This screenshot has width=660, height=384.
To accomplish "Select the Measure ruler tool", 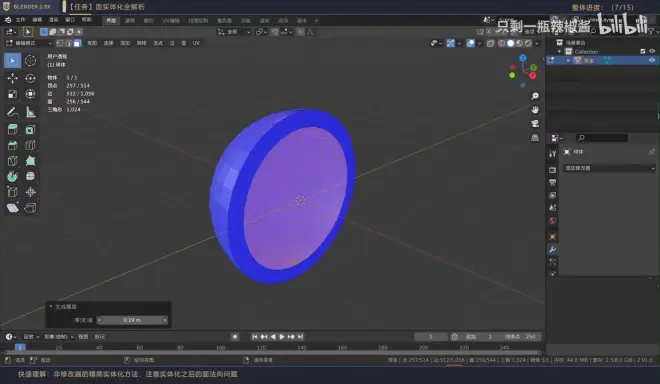I will pyautogui.click(x=30, y=112).
